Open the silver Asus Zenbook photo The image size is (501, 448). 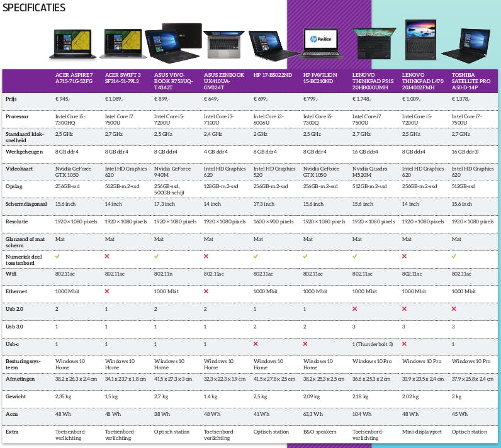223,45
